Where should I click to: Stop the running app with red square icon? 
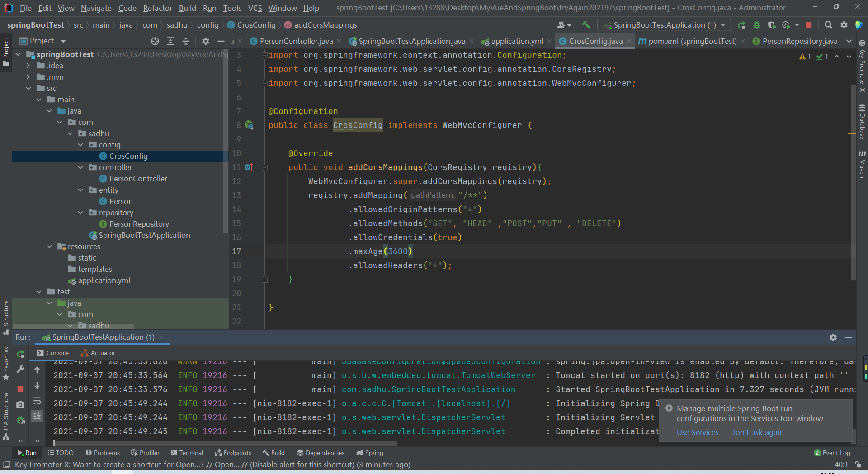click(809, 25)
